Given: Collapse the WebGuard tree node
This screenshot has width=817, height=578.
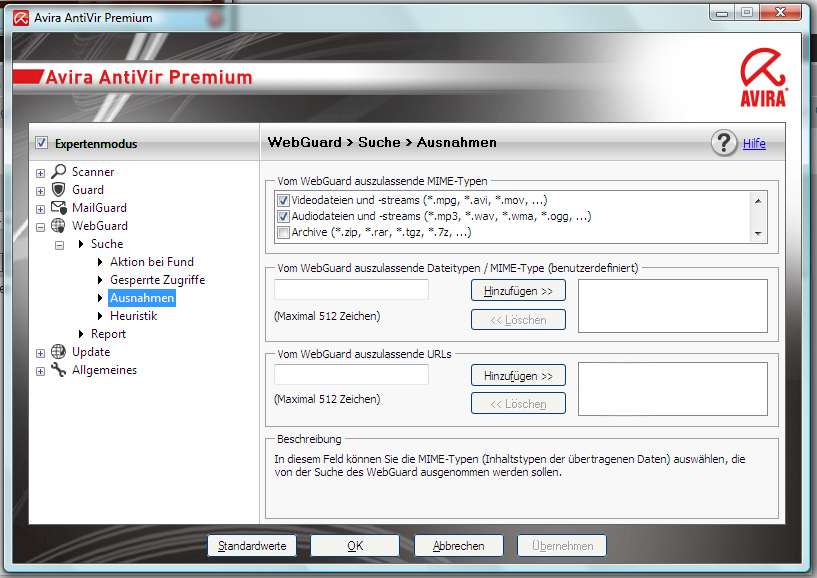Looking at the screenshot, I should (x=41, y=226).
